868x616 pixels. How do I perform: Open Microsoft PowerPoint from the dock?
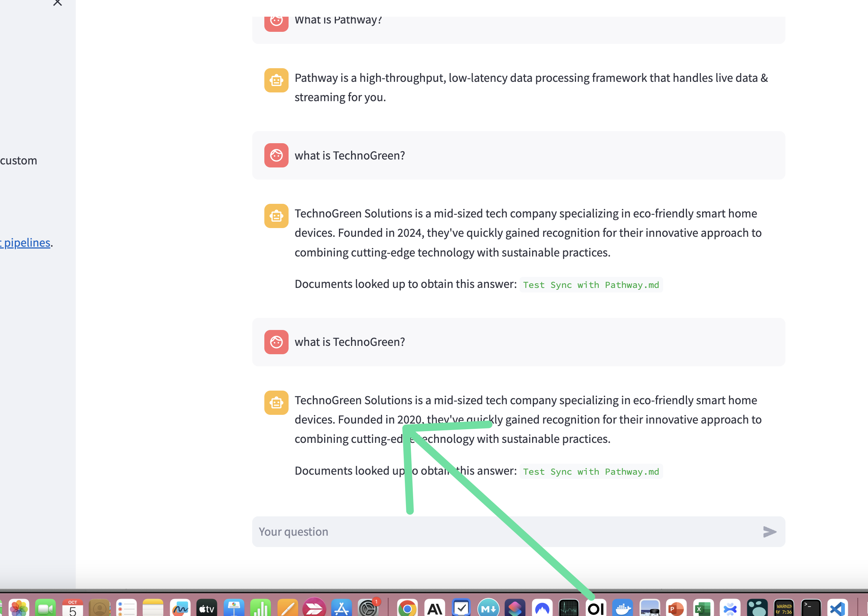[676, 608]
